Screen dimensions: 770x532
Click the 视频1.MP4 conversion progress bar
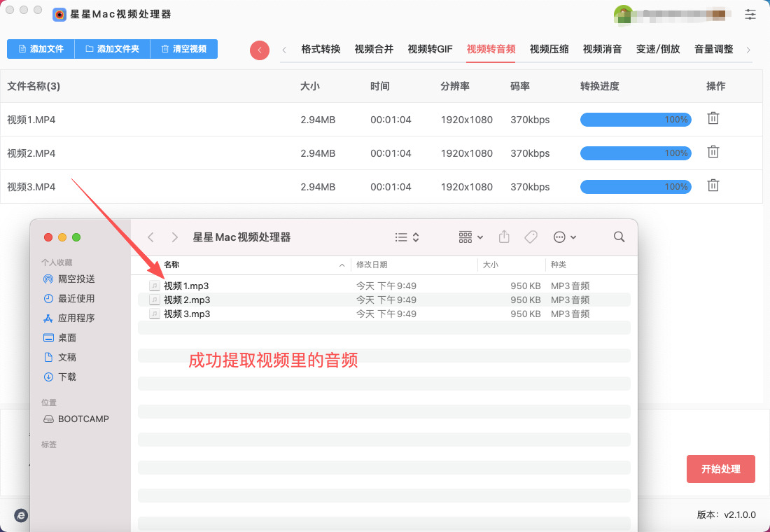coord(635,120)
